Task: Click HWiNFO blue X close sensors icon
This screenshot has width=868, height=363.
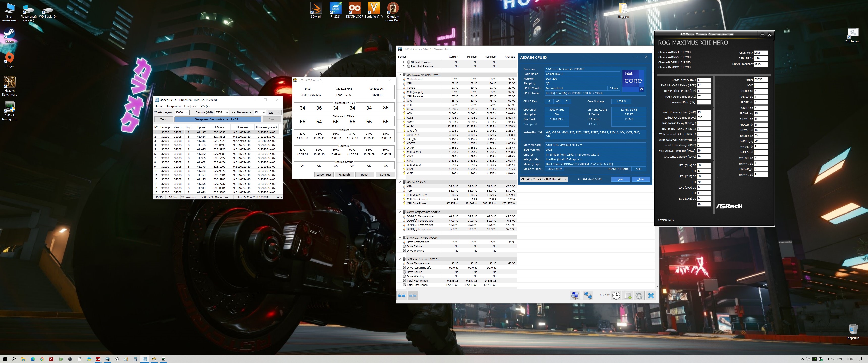Action: (x=651, y=296)
